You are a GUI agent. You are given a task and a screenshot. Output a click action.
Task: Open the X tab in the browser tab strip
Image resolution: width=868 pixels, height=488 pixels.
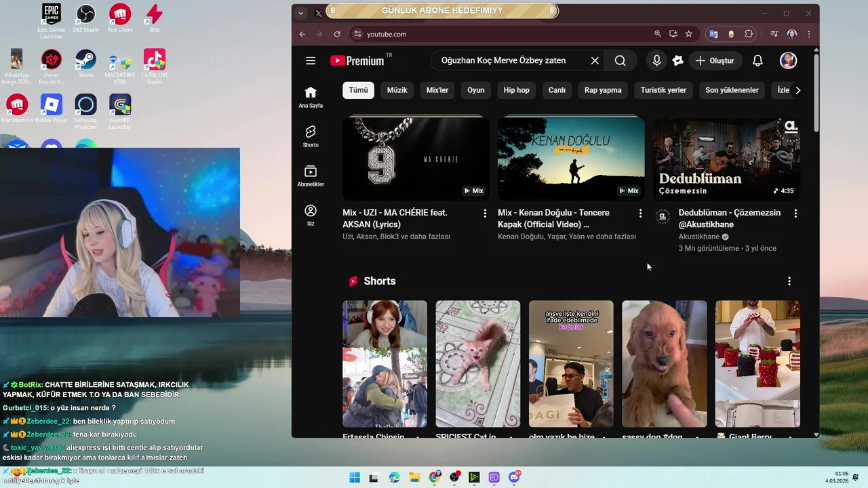319,13
